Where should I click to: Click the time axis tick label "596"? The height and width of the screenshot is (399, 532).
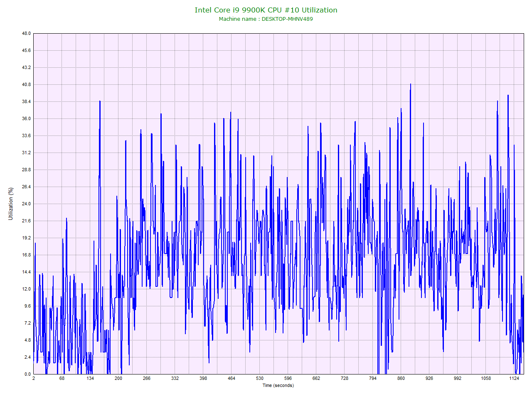click(x=288, y=378)
